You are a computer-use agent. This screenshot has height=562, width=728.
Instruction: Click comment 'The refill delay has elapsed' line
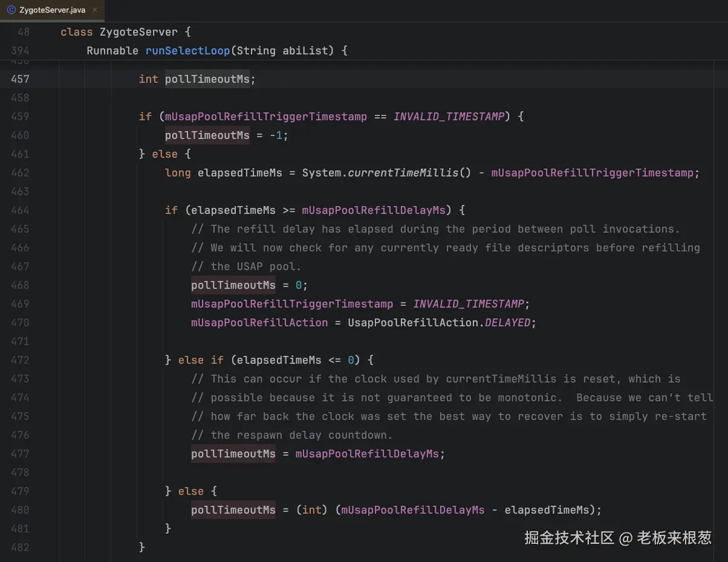click(x=435, y=229)
